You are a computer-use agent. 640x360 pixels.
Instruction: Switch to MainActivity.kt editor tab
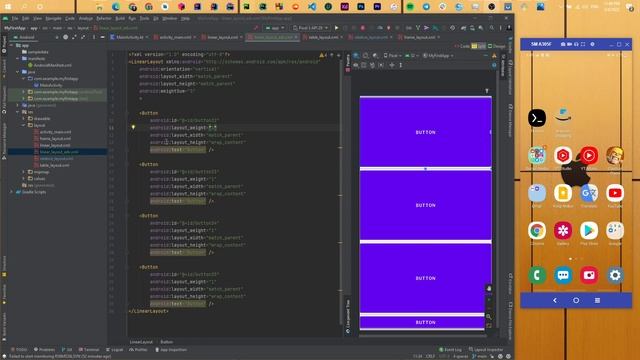(129, 37)
